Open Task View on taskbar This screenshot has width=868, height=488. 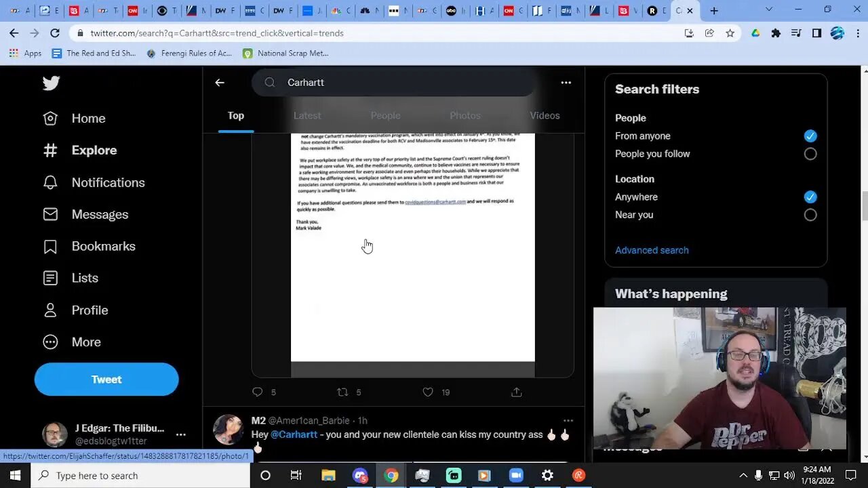tap(296, 475)
